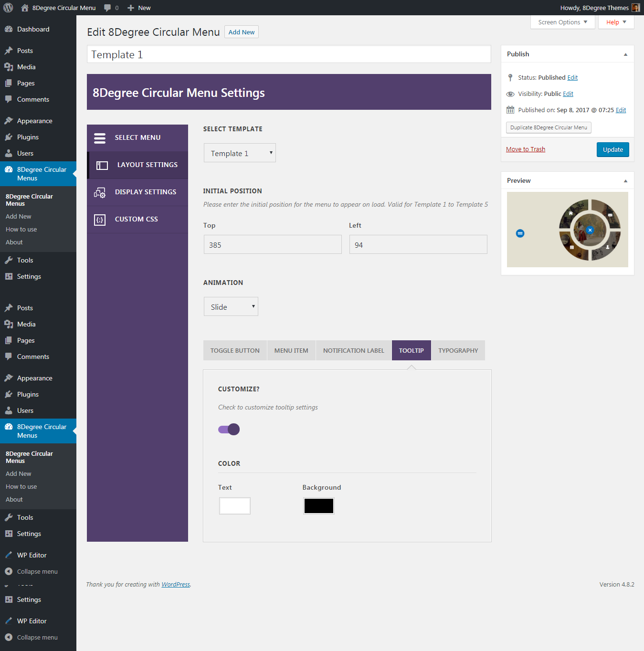The width and height of the screenshot is (644, 651).
Task: Click the Layout Settings panel icon
Action: pos(102,165)
